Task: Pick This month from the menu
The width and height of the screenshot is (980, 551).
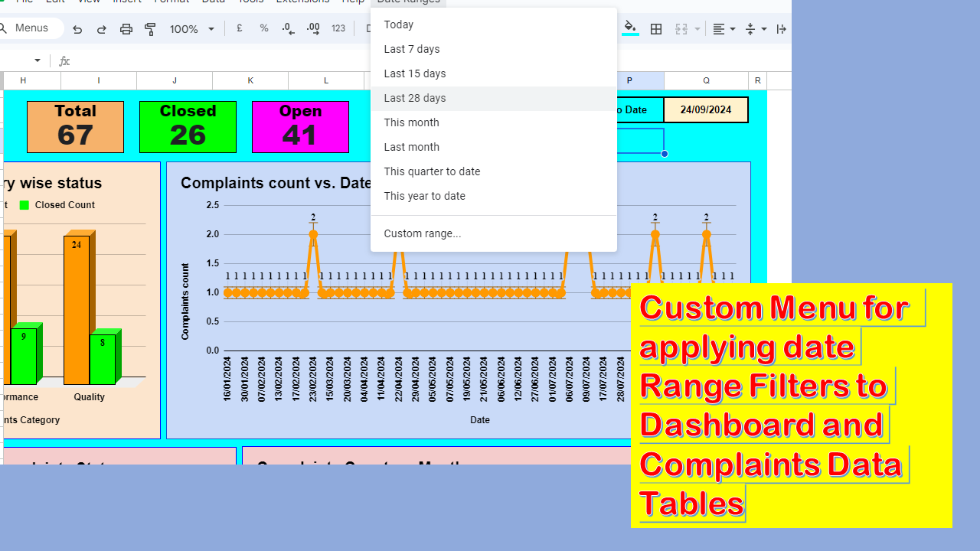Action: (x=494, y=122)
